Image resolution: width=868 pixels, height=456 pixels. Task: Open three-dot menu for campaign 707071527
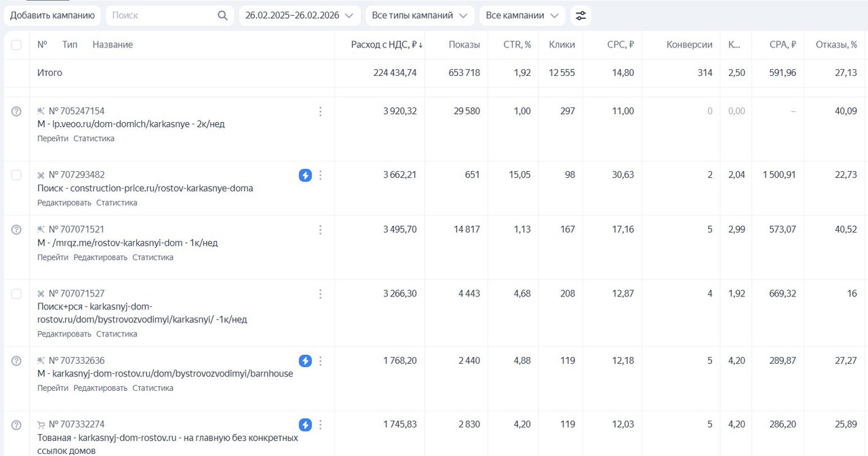(321, 294)
